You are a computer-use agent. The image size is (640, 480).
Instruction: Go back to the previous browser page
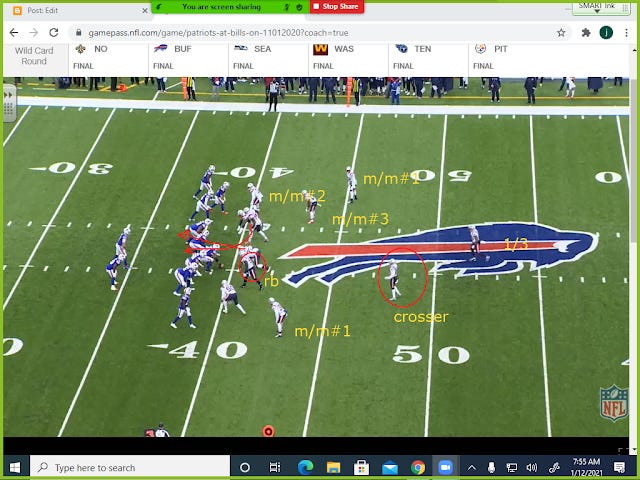[14, 33]
